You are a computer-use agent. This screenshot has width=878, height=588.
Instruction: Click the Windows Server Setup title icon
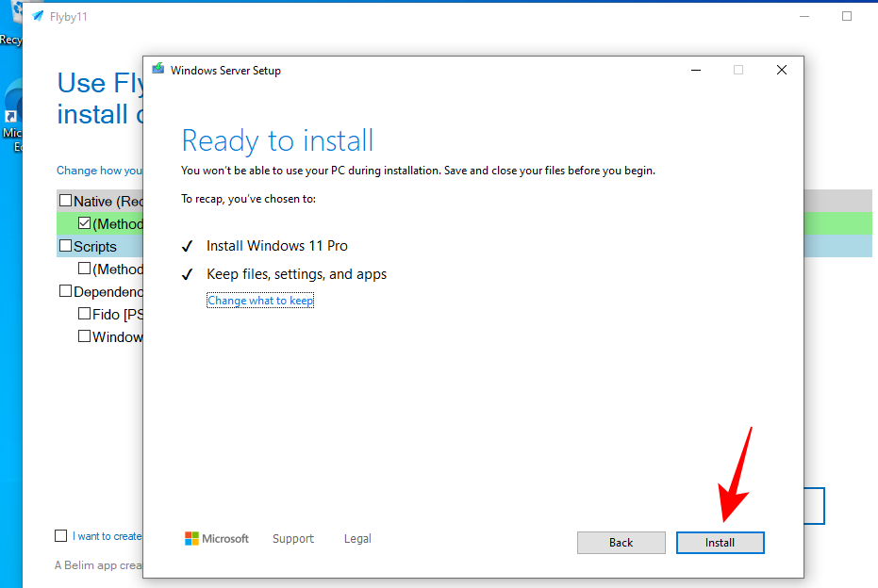pyautogui.click(x=158, y=70)
